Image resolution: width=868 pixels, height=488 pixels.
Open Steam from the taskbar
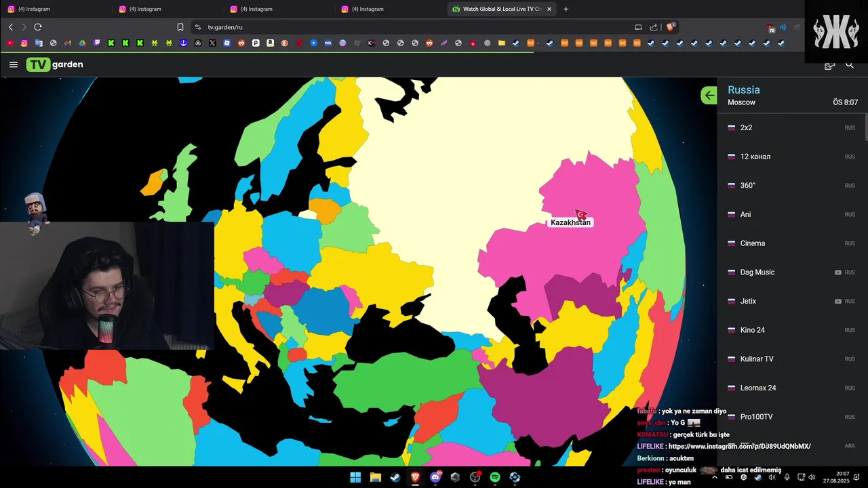(x=395, y=477)
